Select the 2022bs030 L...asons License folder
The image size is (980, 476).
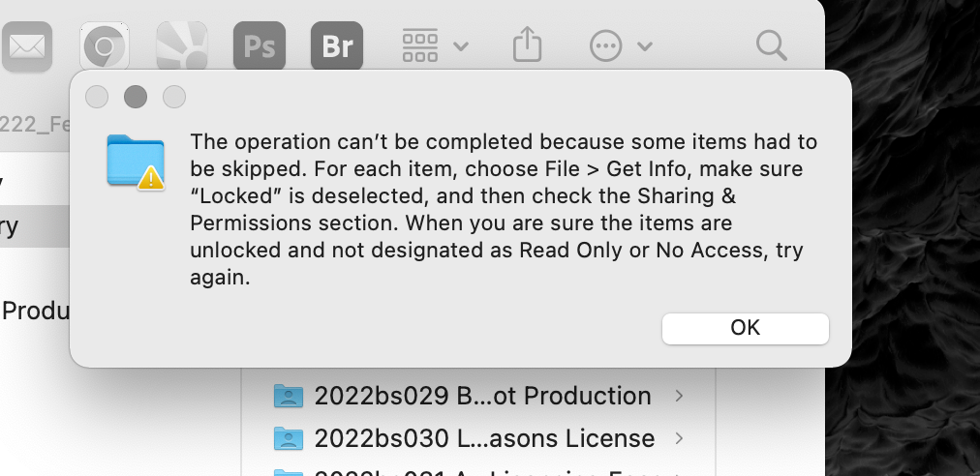(484, 438)
